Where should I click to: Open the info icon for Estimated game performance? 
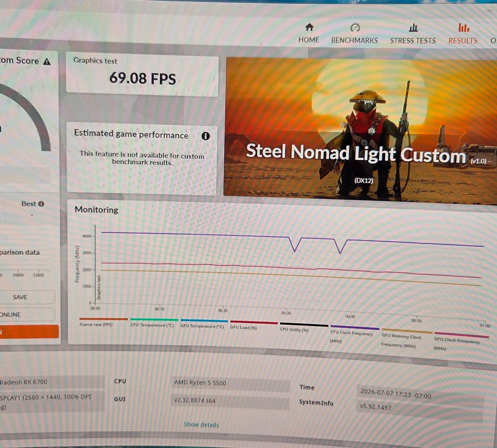(x=206, y=136)
